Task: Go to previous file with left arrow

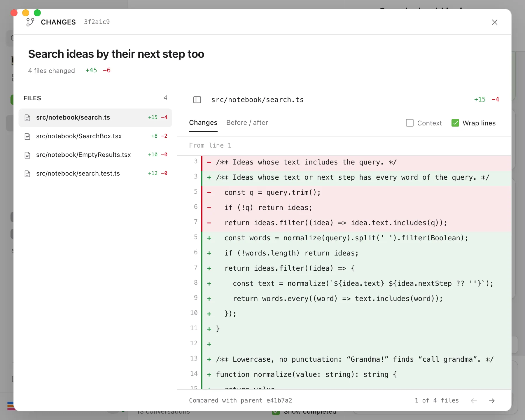Action: 474,401
